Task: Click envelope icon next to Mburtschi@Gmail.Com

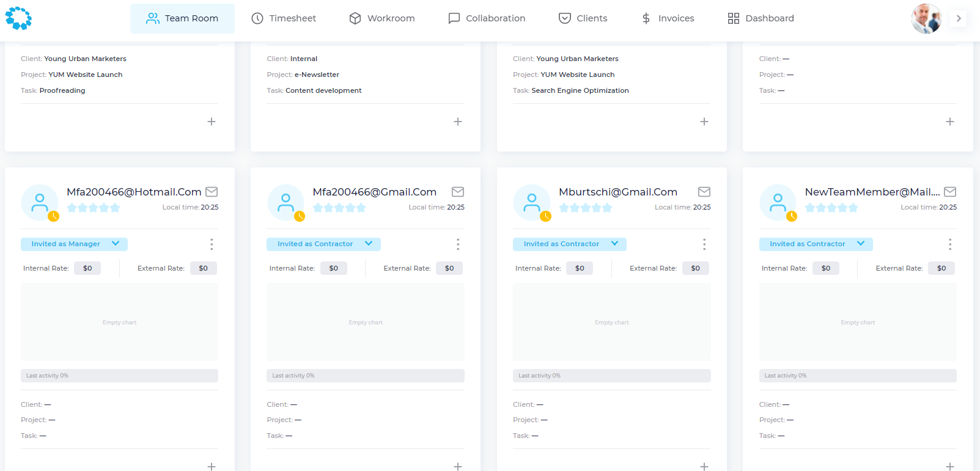Action: pyautogui.click(x=704, y=192)
